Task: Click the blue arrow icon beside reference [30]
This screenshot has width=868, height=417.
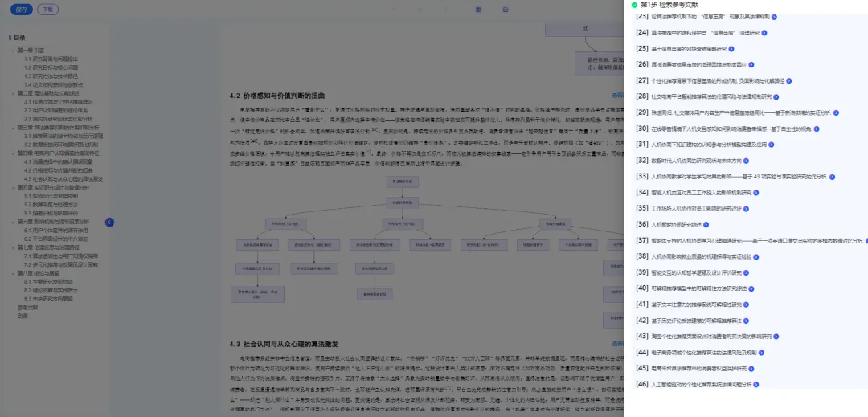Action: point(817,129)
